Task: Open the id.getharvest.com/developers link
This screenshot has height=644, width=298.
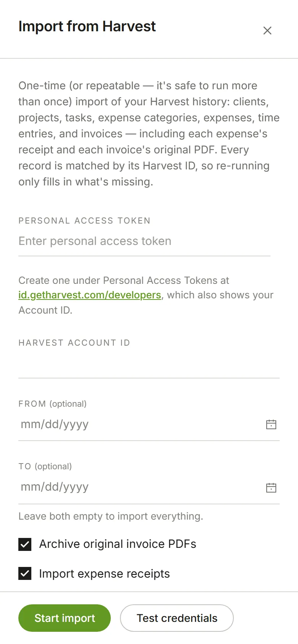Action: pyautogui.click(x=90, y=295)
